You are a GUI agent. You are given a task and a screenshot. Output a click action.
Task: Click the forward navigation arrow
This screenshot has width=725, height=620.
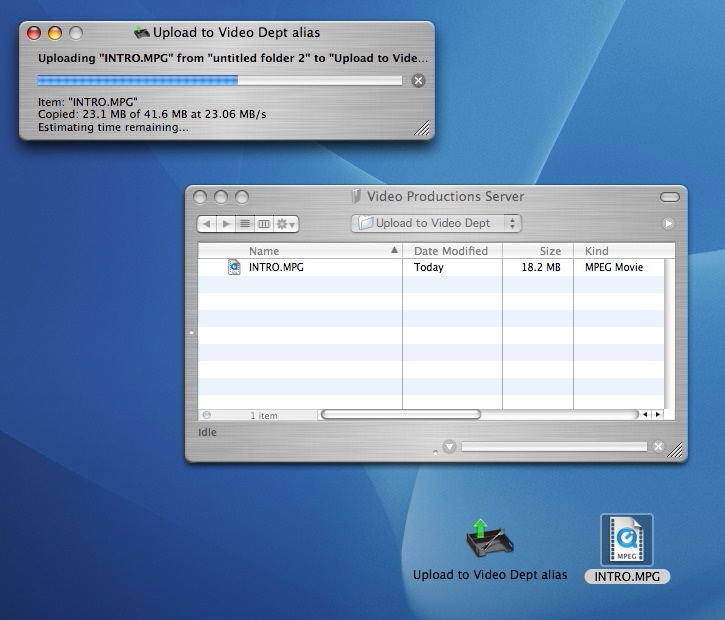pyautogui.click(x=227, y=224)
